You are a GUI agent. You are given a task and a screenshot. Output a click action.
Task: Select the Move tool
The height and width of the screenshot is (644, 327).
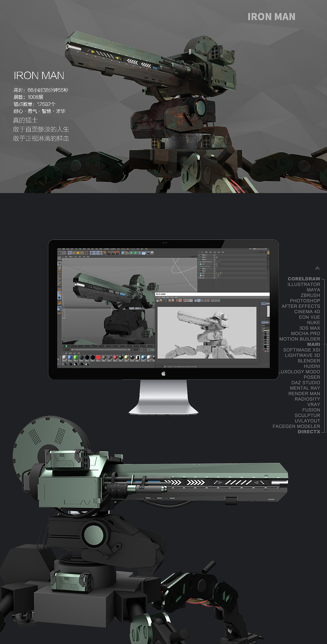click(74, 253)
